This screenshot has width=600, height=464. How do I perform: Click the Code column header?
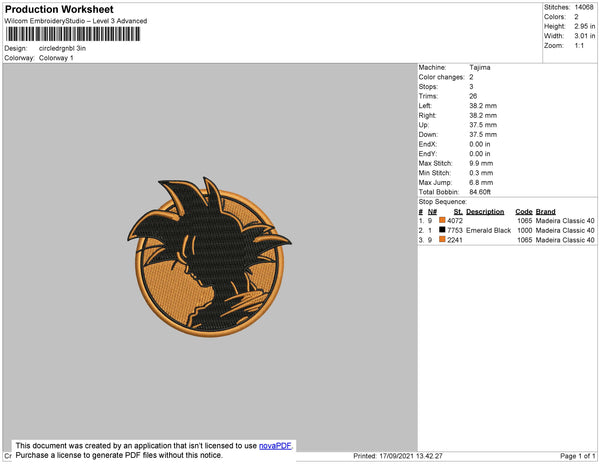pos(523,212)
